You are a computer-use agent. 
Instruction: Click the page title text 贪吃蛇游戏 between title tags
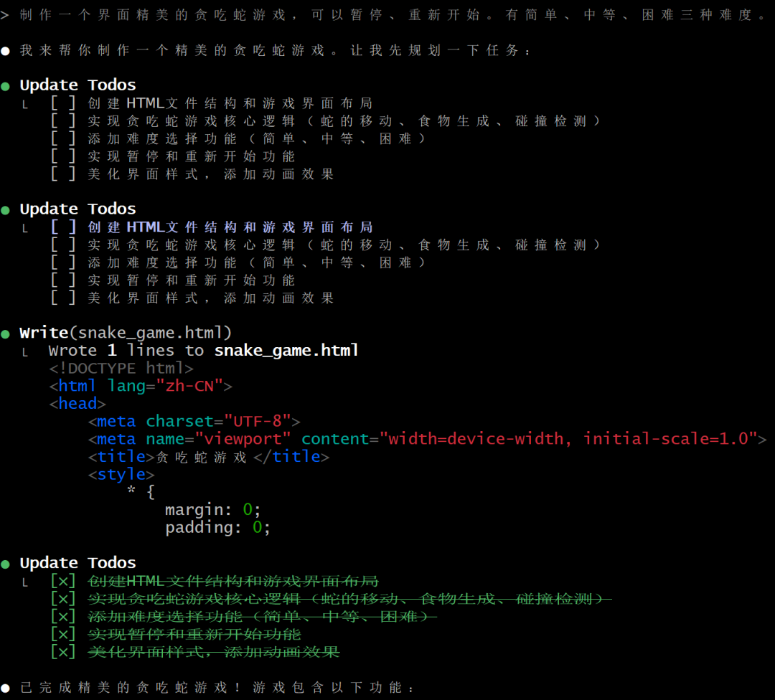pos(201,457)
